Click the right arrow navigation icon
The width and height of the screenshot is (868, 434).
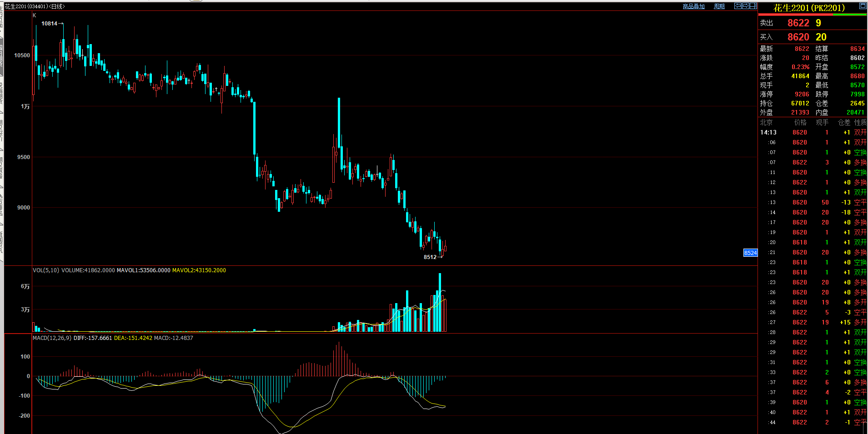(x=746, y=6)
